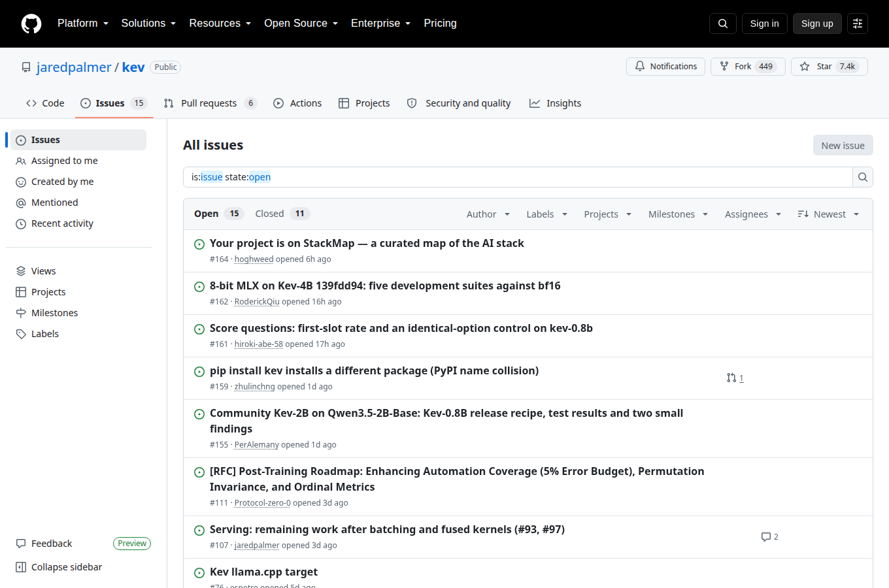Open Labels in the left sidebar
889x588 pixels.
(x=78, y=334)
